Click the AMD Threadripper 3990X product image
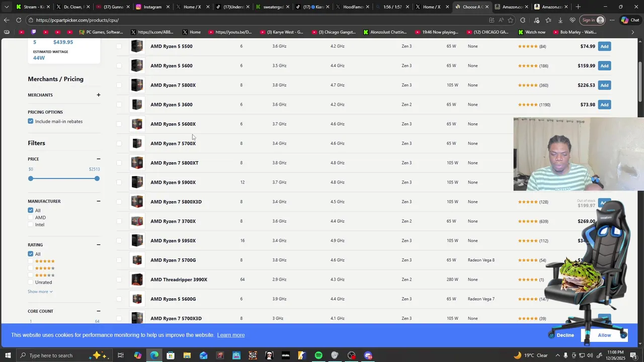Image resolution: width=644 pixels, height=362 pixels. 137,280
